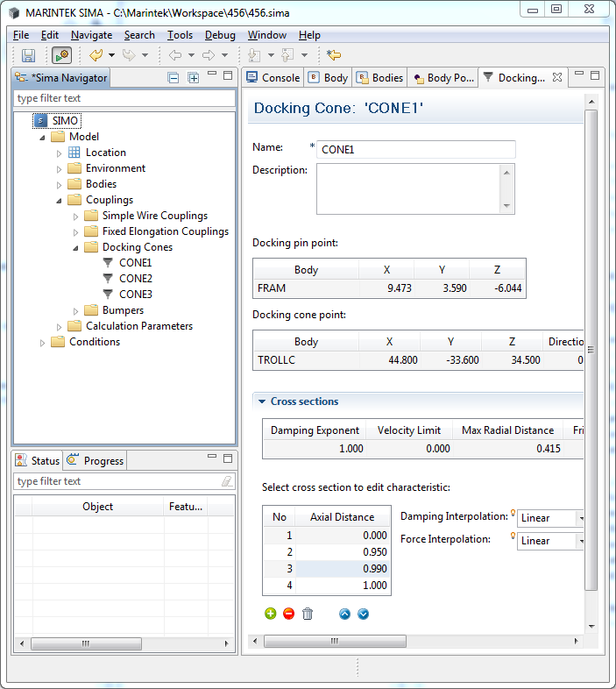Screen dimensions: 616x689
Task: Select CONE2 in the navigator tree
Action: (x=135, y=279)
